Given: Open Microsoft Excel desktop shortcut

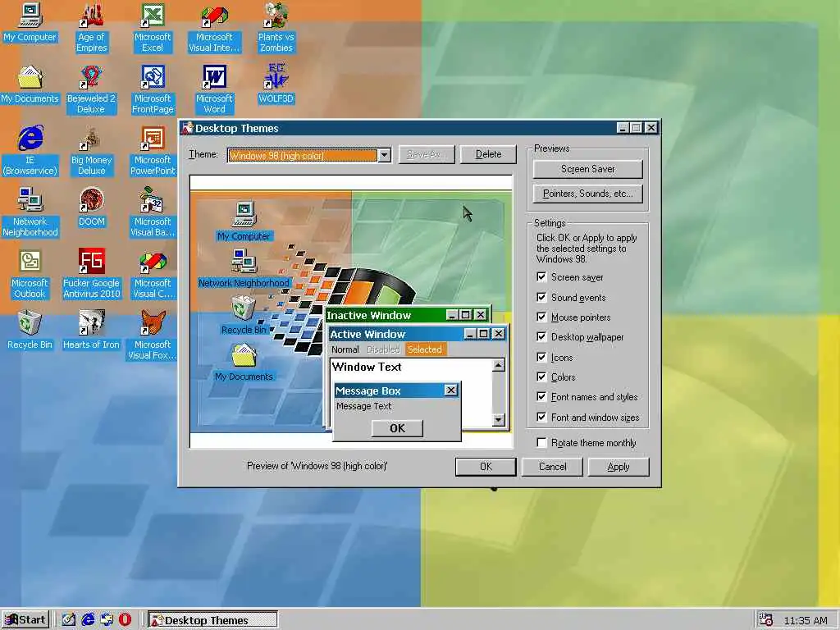Looking at the screenshot, I should 153,27.
